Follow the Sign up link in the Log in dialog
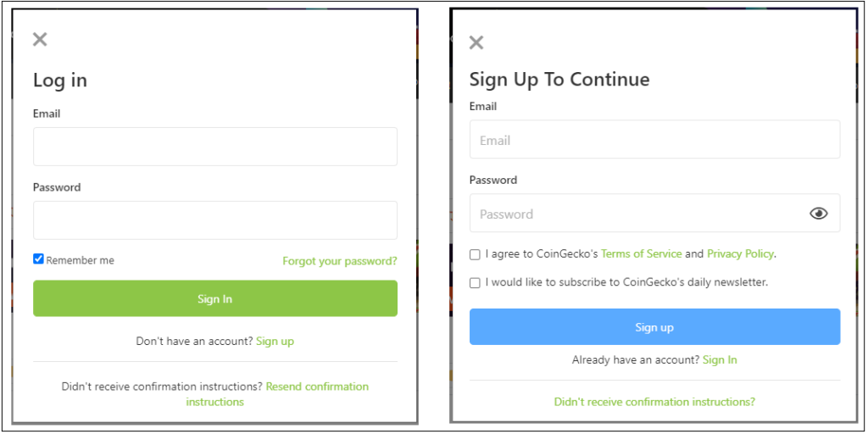 pyautogui.click(x=275, y=341)
